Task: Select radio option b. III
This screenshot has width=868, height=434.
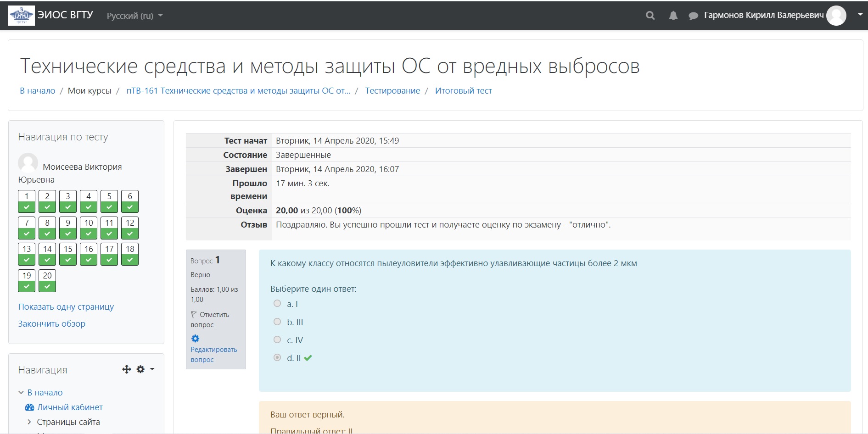Action: point(277,322)
